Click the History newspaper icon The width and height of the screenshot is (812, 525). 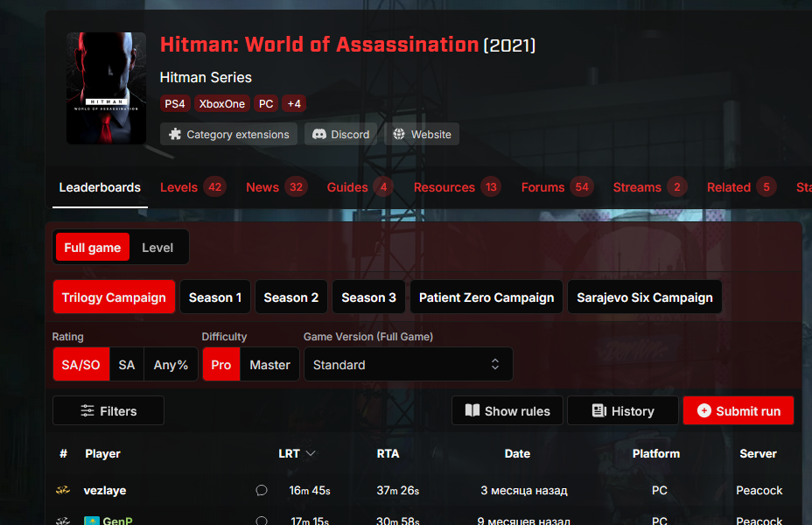[599, 410]
